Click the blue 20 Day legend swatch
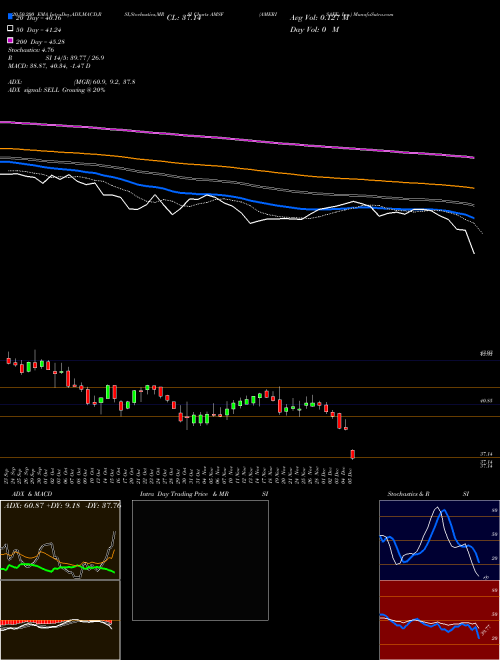500x660 pixels. point(10,16)
